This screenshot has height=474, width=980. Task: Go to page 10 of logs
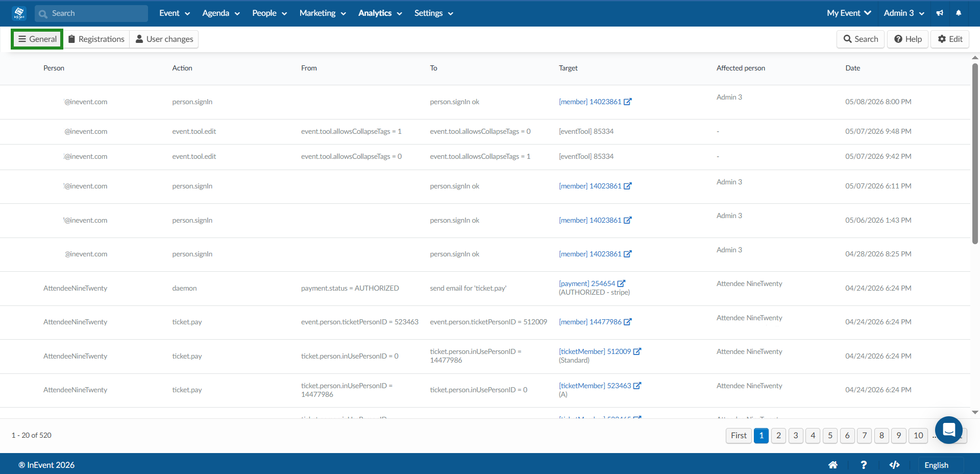click(918, 435)
